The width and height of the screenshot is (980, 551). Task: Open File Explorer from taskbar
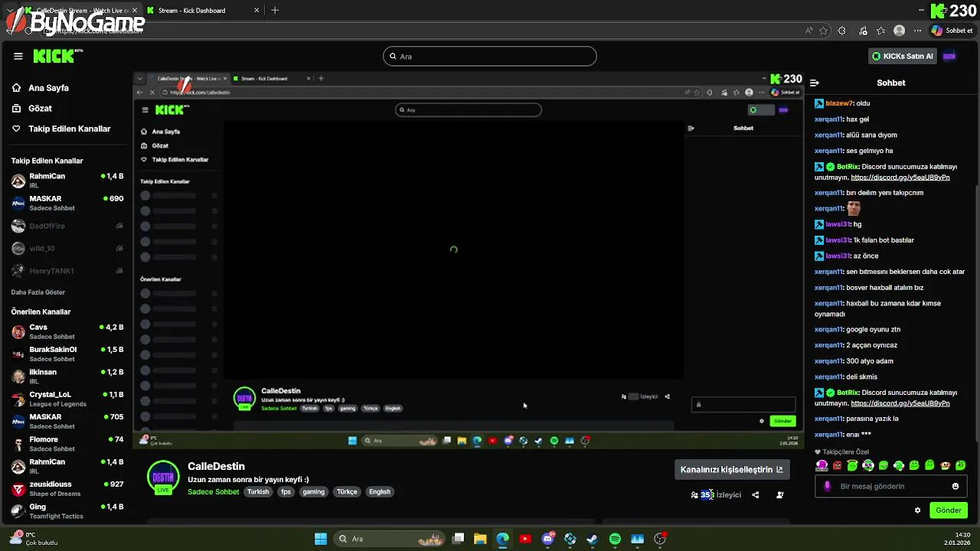tap(480, 539)
